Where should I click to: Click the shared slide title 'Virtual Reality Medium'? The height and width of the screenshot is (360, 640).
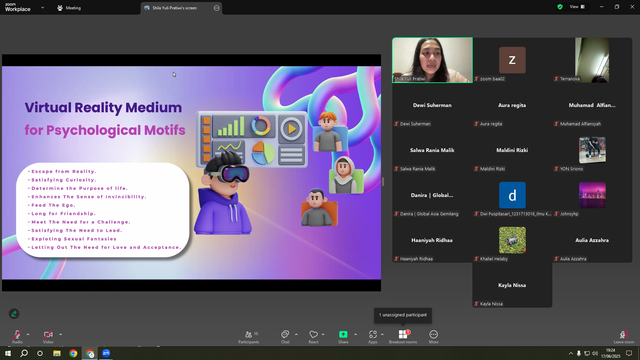point(103,108)
